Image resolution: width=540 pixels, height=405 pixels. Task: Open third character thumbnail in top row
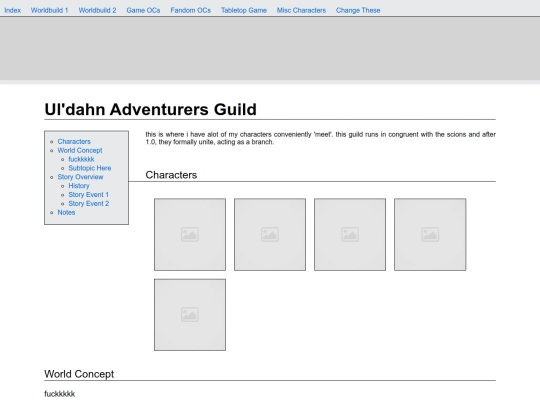[350, 235]
